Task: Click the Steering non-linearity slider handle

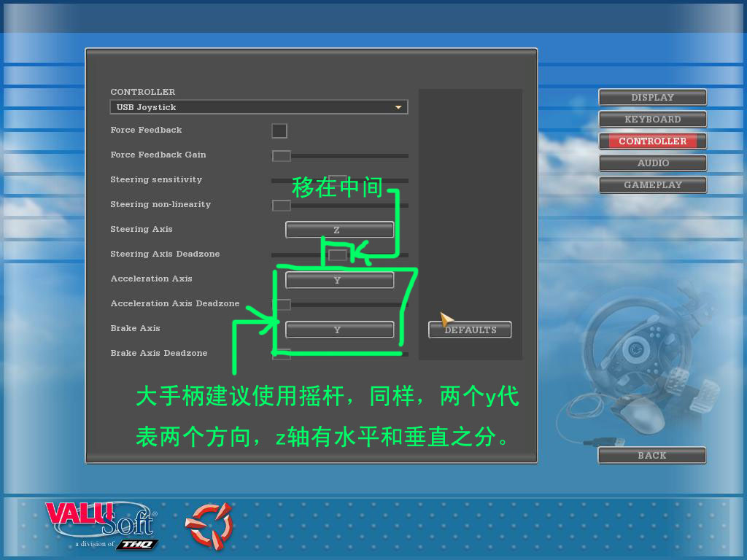Action: pos(282,206)
